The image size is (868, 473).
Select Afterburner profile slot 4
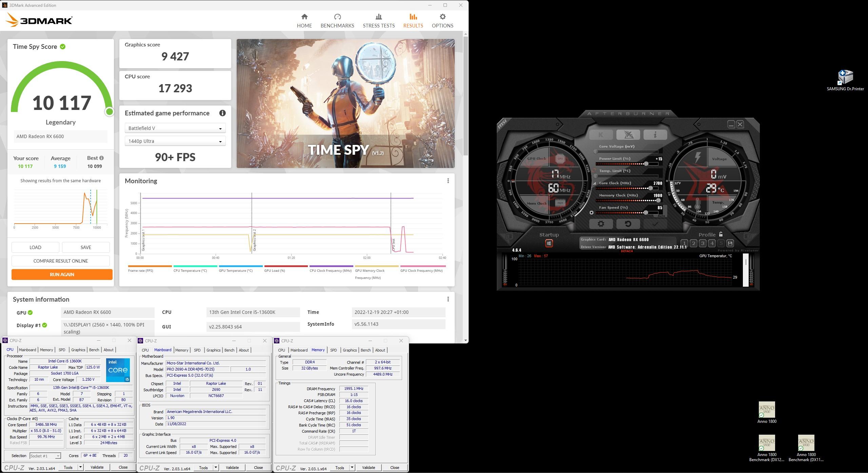click(712, 243)
